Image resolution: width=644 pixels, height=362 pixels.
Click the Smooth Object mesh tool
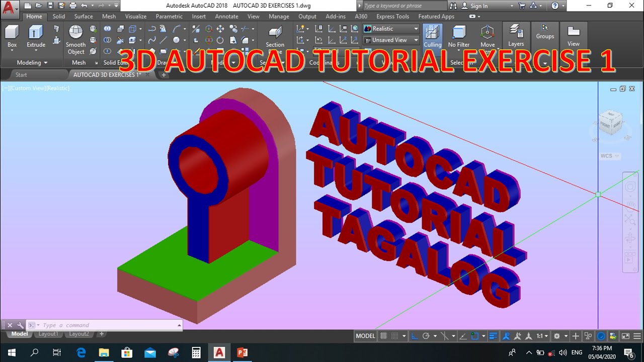tap(76, 40)
